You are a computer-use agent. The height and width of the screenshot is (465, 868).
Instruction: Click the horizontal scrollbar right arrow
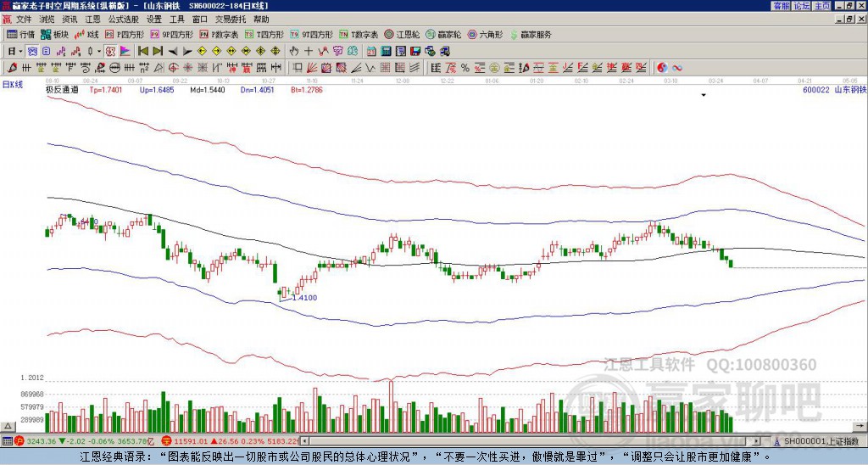point(757,441)
